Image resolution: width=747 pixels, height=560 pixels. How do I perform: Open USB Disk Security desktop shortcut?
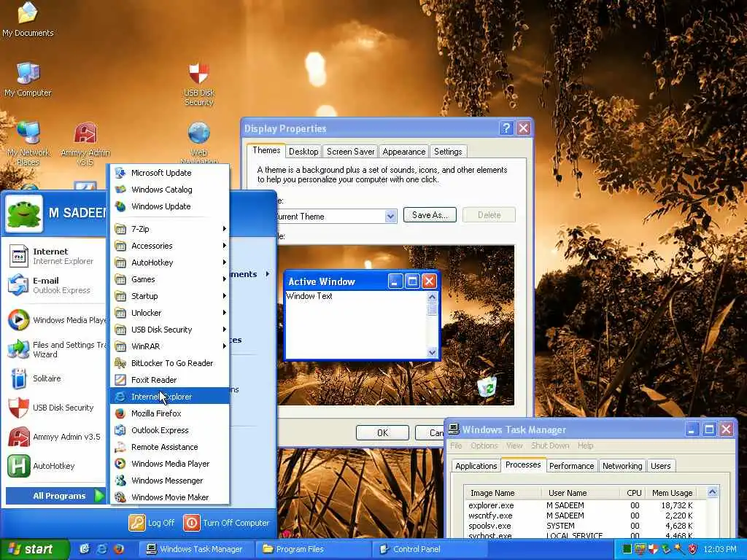198,84
